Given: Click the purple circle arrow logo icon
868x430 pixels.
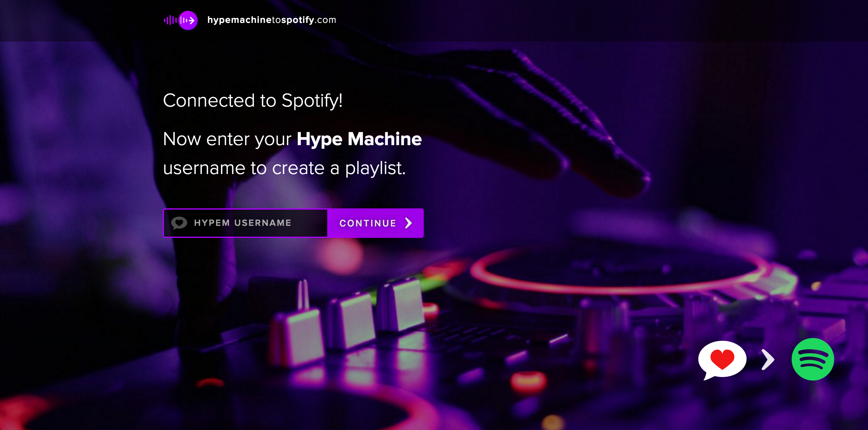Looking at the screenshot, I should coord(188,20).
